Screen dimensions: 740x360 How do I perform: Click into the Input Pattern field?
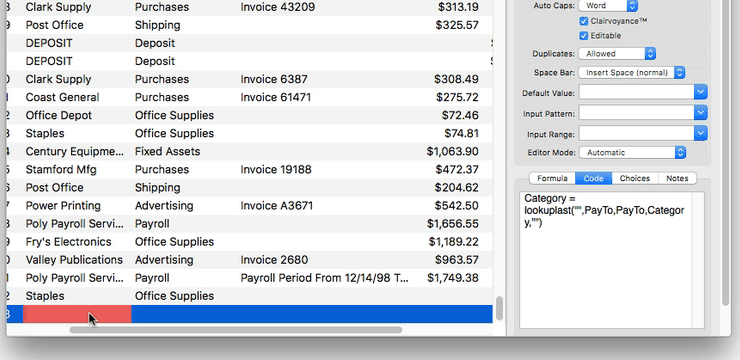637,113
